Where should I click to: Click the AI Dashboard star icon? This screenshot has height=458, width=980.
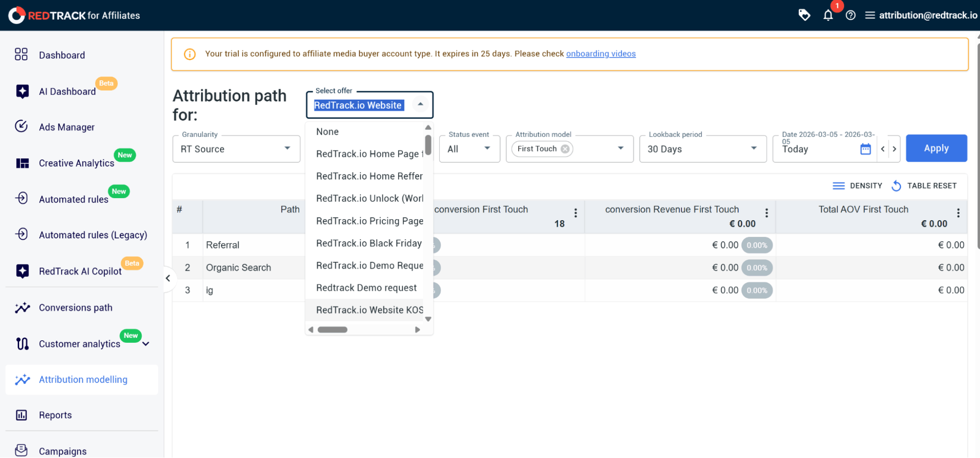(22, 91)
